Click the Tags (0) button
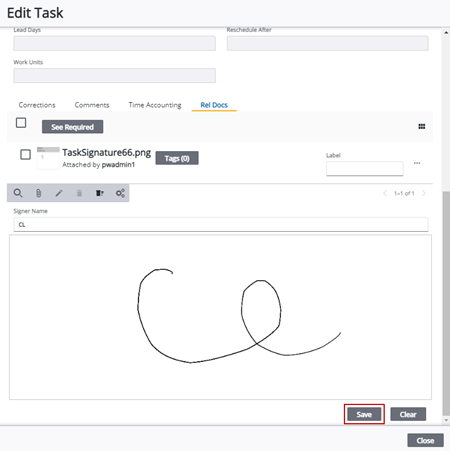The image size is (450, 451). point(177,158)
